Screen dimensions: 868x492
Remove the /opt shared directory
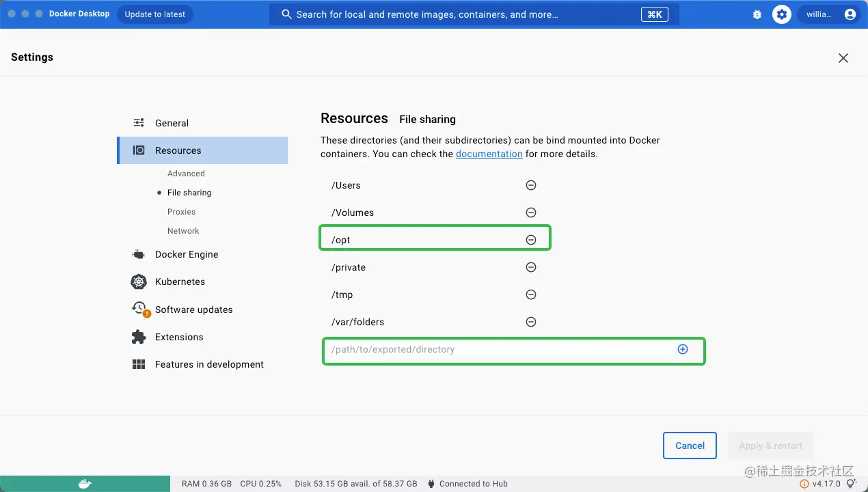click(531, 240)
